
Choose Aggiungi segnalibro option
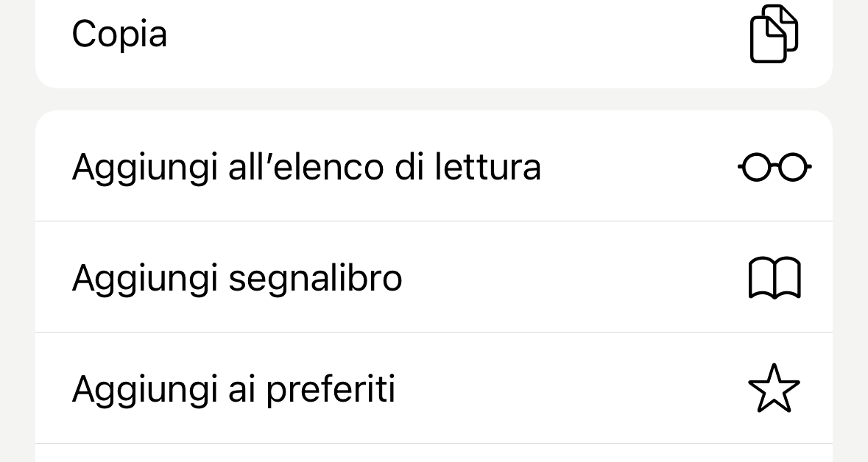pyautogui.click(x=434, y=277)
